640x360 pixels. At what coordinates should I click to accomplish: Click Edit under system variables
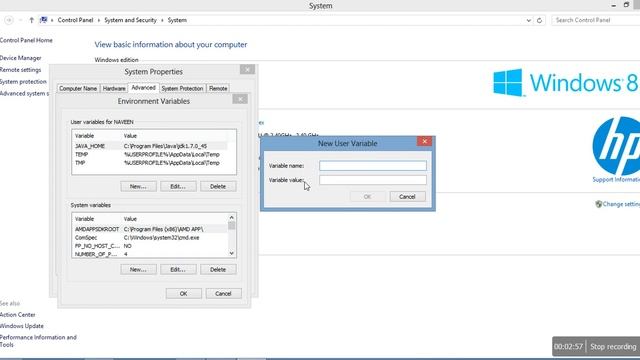coord(178,270)
